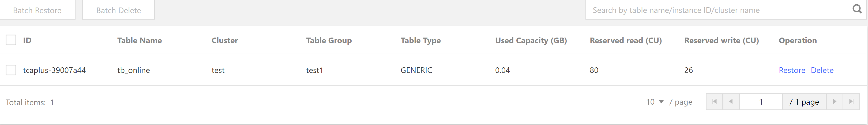Click the Reserved read (CU) header
This screenshot has height=125, width=868.
(x=626, y=41)
